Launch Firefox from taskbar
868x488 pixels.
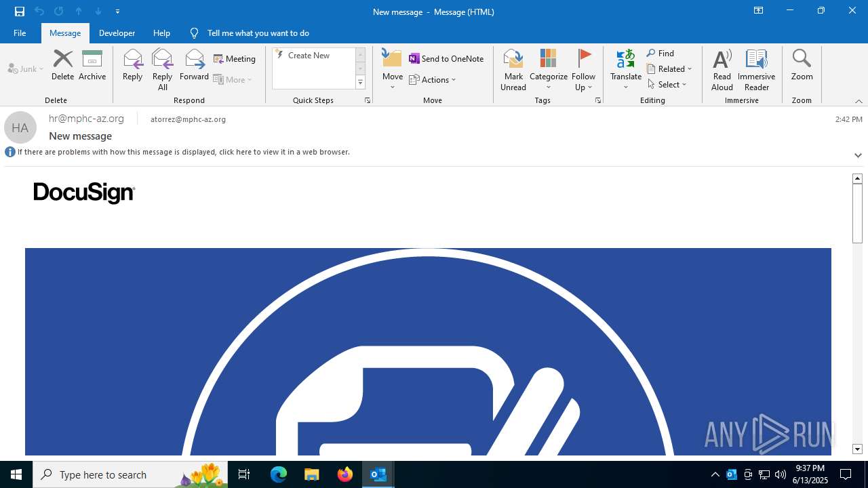click(x=345, y=474)
